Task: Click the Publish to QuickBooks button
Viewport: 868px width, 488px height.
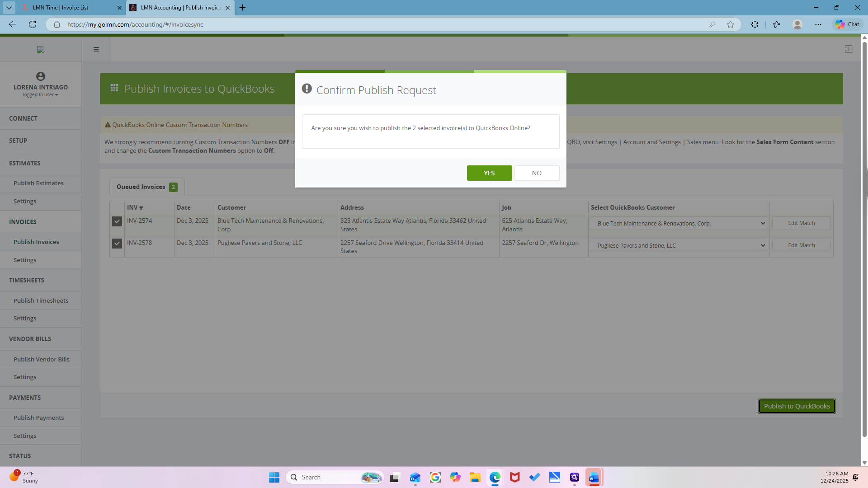Action: 797,406
